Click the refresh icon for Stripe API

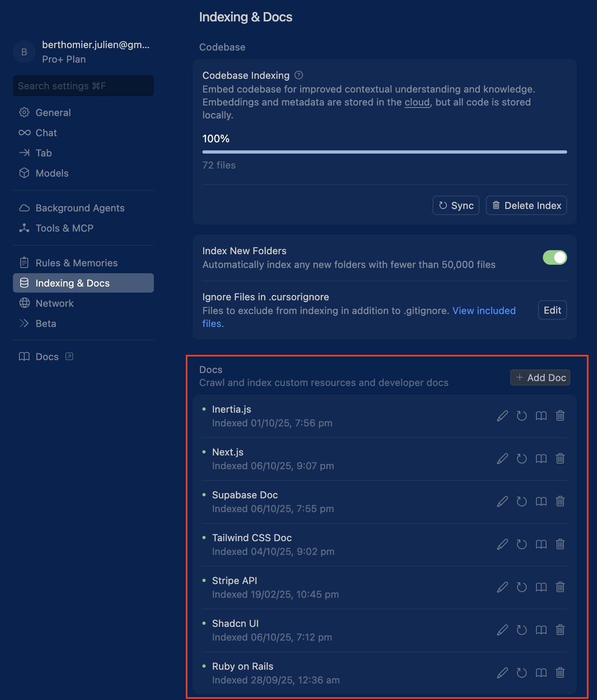point(521,587)
